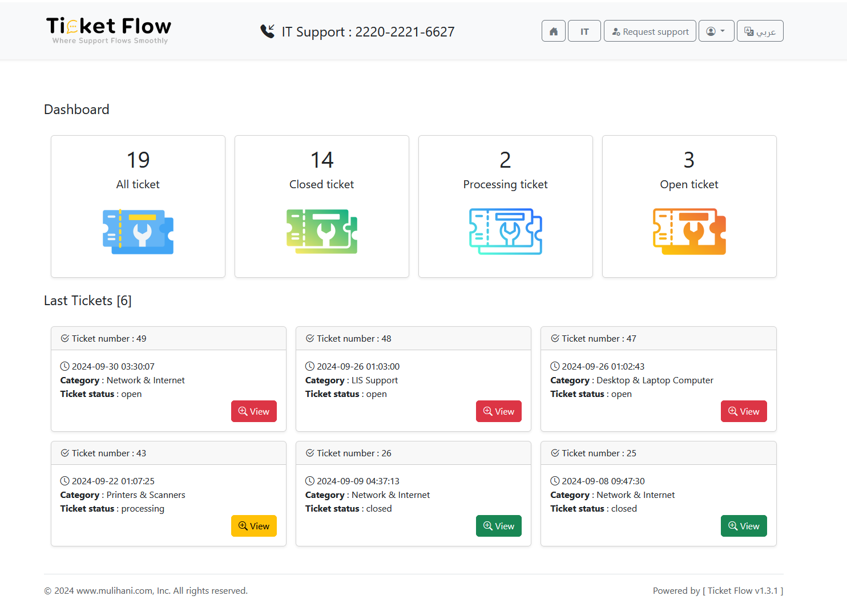View ticket number 25
The height and width of the screenshot is (616, 847).
click(744, 526)
